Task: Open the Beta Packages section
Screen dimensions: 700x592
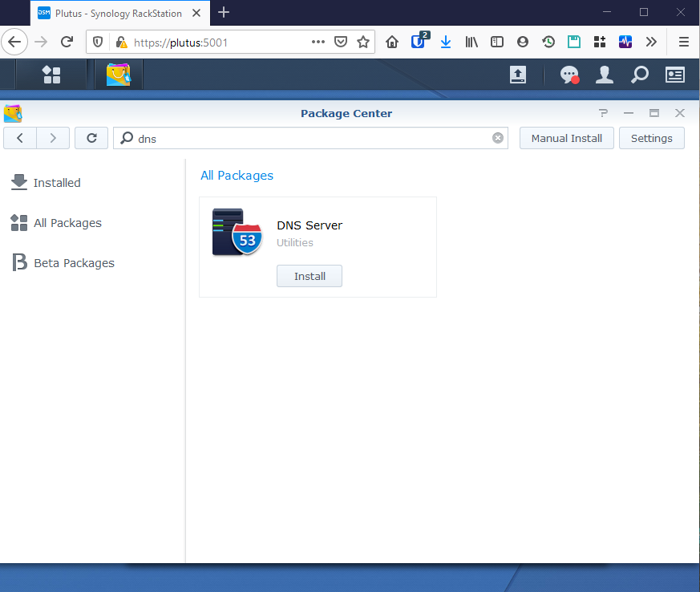Action: tap(63, 263)
